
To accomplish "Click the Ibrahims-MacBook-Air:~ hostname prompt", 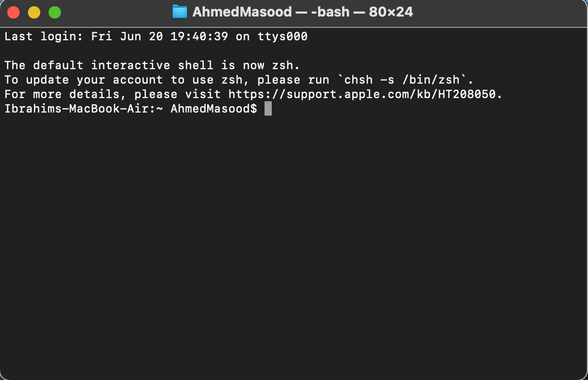I will [x=84, y=108].
